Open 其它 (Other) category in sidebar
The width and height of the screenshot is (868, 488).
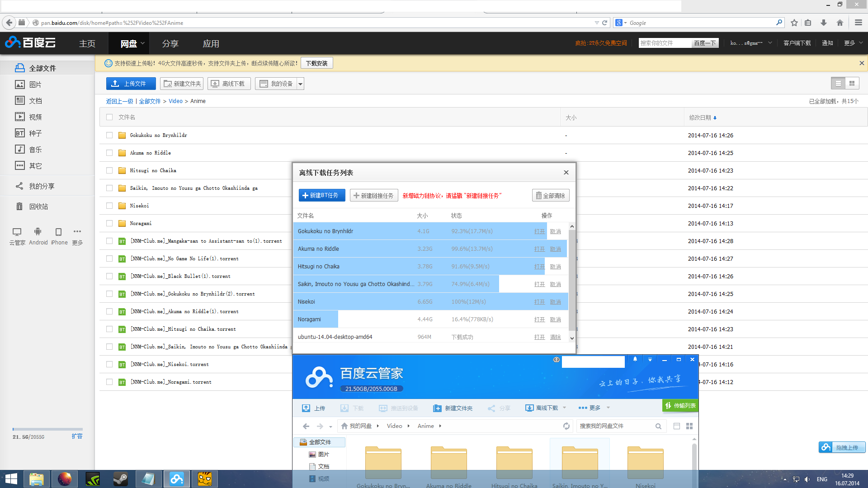(28, 166)
